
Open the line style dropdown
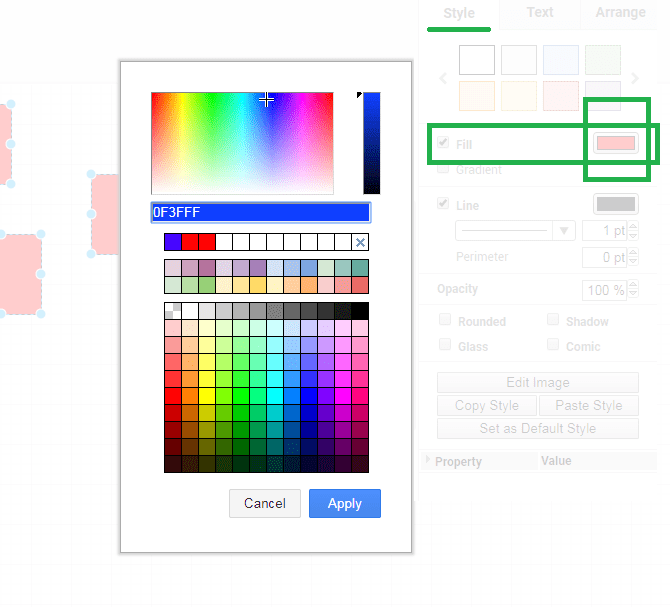[515, 231]
